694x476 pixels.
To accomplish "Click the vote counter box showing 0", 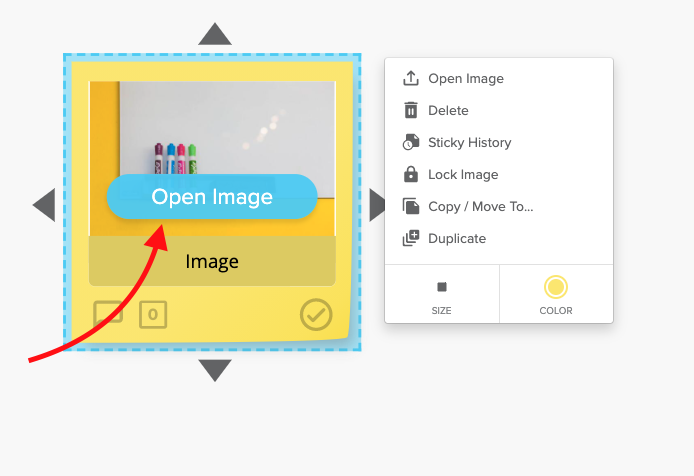I will (x=153, y=314).
